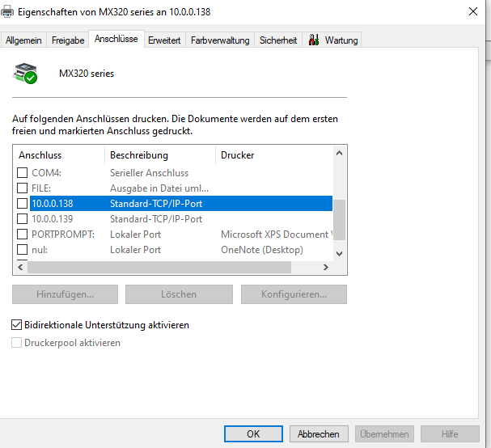Click the left arrow of horizontal scrollbar
The image size is (491, 448).
tap(20, 268)
